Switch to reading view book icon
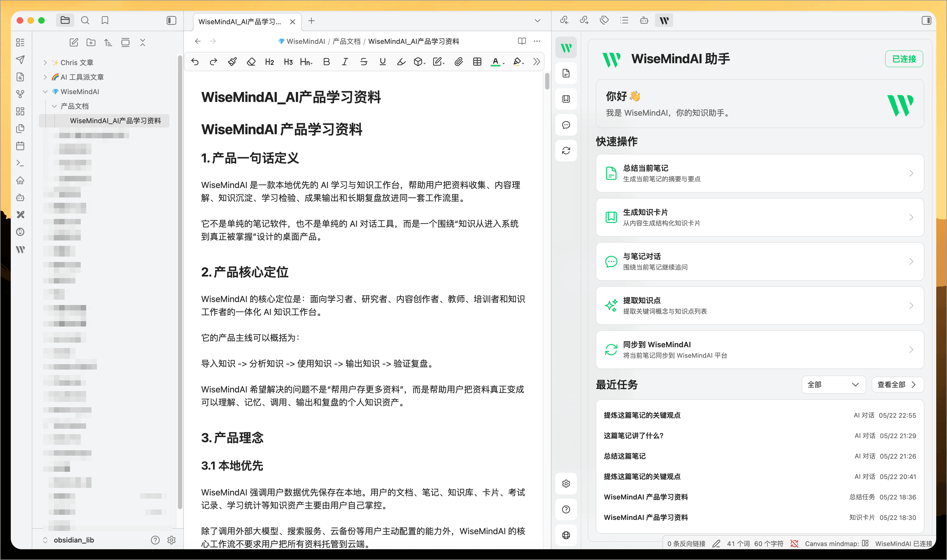The image size is (947, 560). (x=522, y=41)
